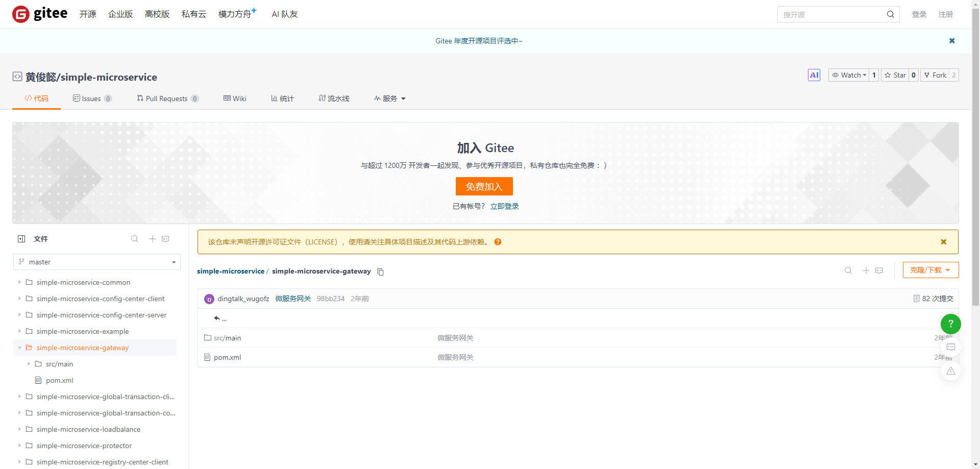Open the AI assistant badge icon

click(x=814, y=75)
